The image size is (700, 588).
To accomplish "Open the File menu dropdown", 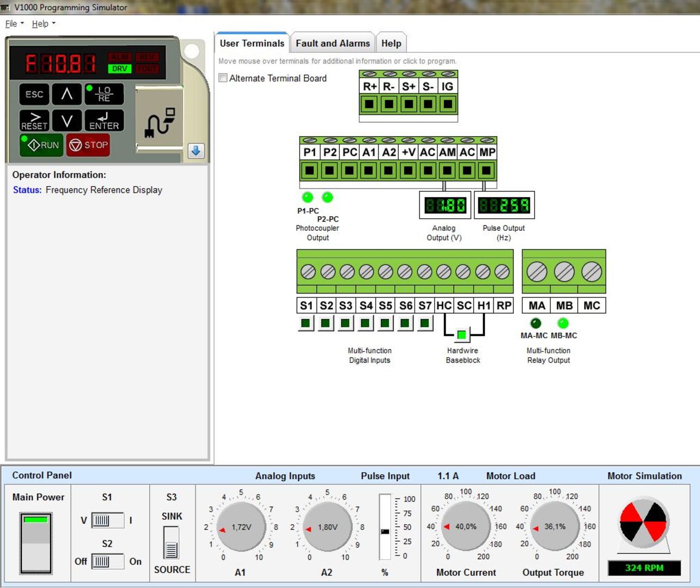I will 14,24.
